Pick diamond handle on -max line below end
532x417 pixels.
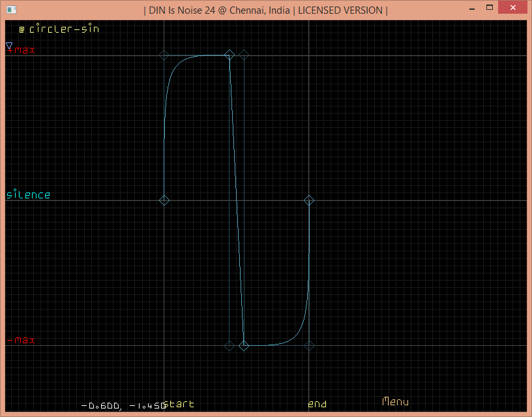(x=310, y=345)
